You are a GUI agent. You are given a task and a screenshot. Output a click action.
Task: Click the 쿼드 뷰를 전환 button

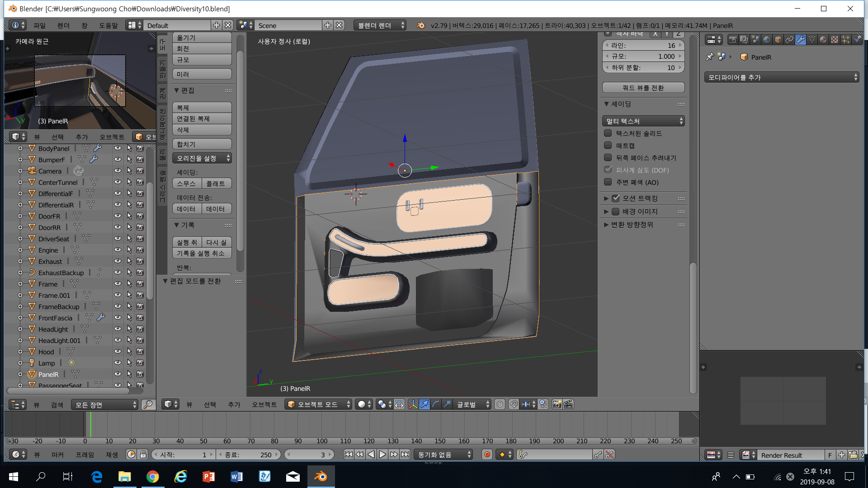(643, 88)
